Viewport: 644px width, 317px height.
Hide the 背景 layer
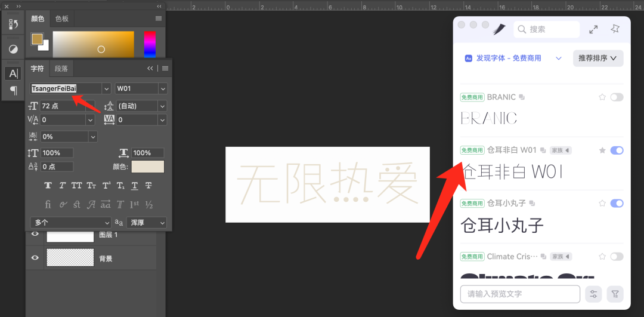[35, 258]
